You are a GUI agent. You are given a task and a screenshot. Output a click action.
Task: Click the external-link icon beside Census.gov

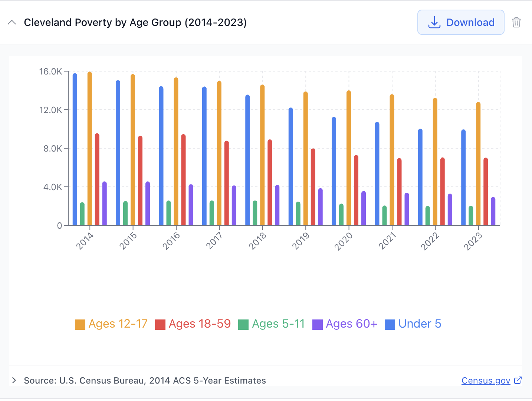click(517, 380)
